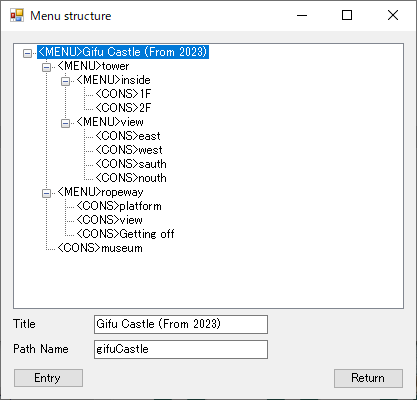Screen dimensions: 417x400
Task: Select the nouth view item
Action: point(131,178)
